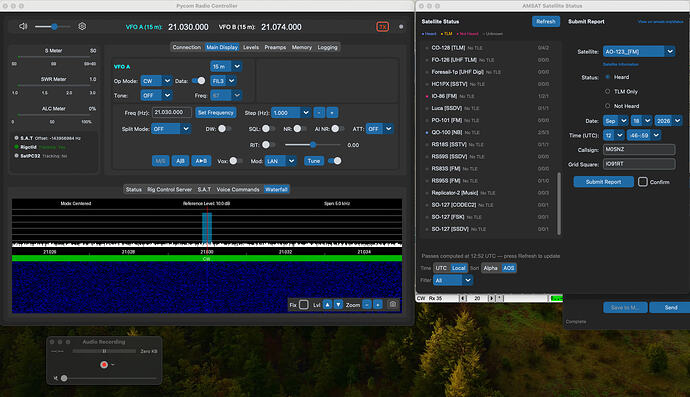This screenshot has height=397, width=690.
Task: Check the Fix checkbox on the waterfall
Action: pyautogui.click(x=304, y=305)
